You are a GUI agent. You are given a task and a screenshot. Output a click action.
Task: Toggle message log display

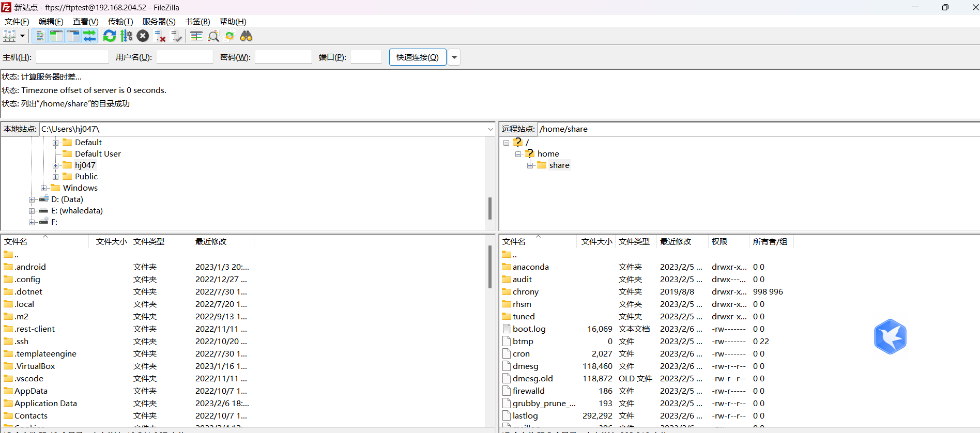pyautogui.click(x=40, y=36)
